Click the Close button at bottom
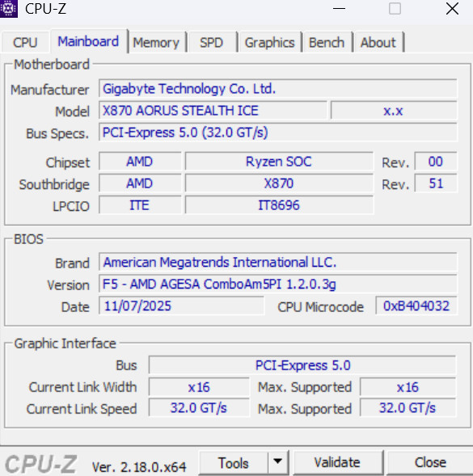Screen dimensions: 473x476 click(x=430, y=462)
